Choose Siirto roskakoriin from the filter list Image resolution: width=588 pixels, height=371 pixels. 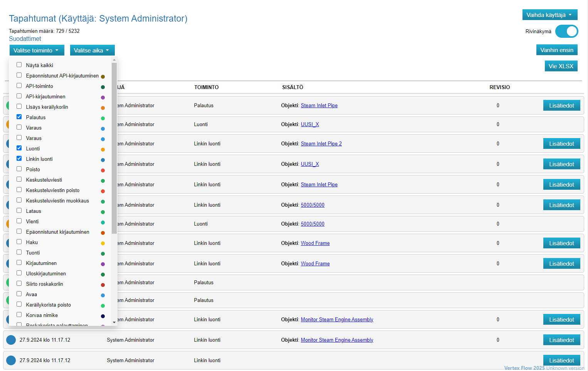(19, 283)
